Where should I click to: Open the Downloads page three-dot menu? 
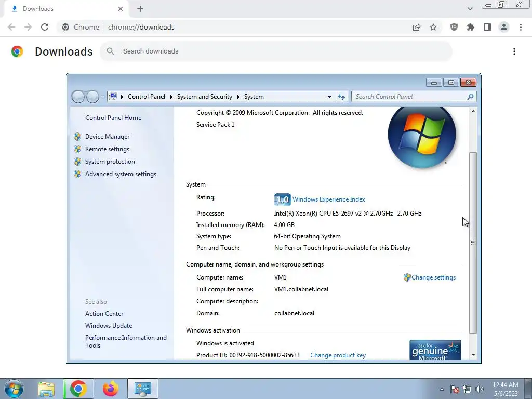[514, 51]
